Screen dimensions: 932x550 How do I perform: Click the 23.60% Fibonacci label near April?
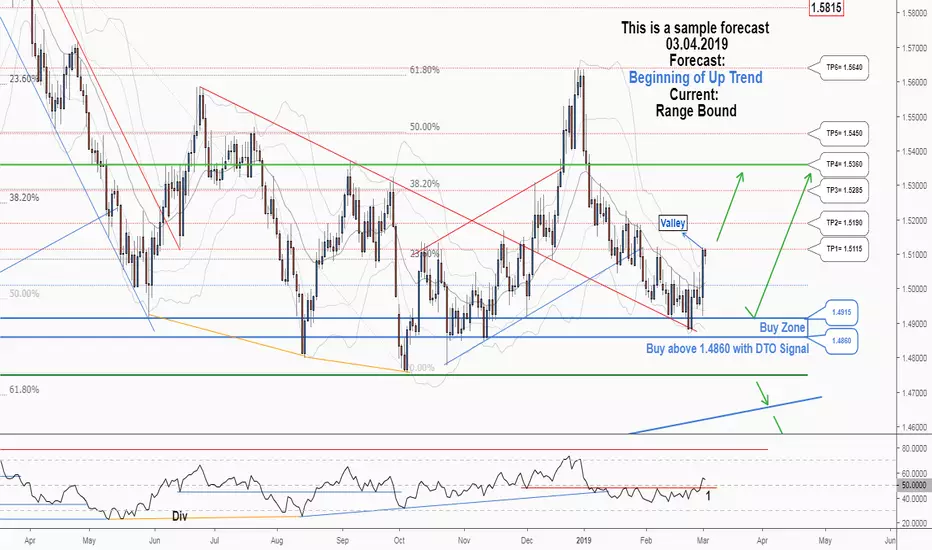click(23, 78)
